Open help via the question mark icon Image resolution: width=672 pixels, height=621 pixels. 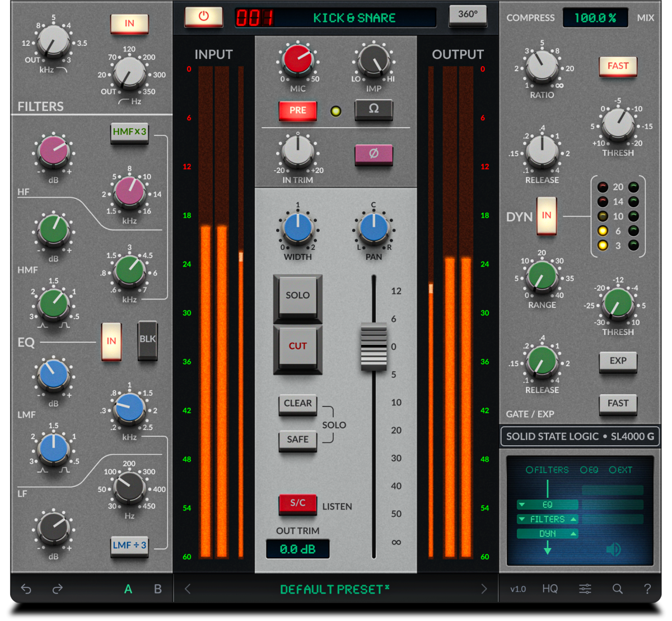(x=647, y=589)
